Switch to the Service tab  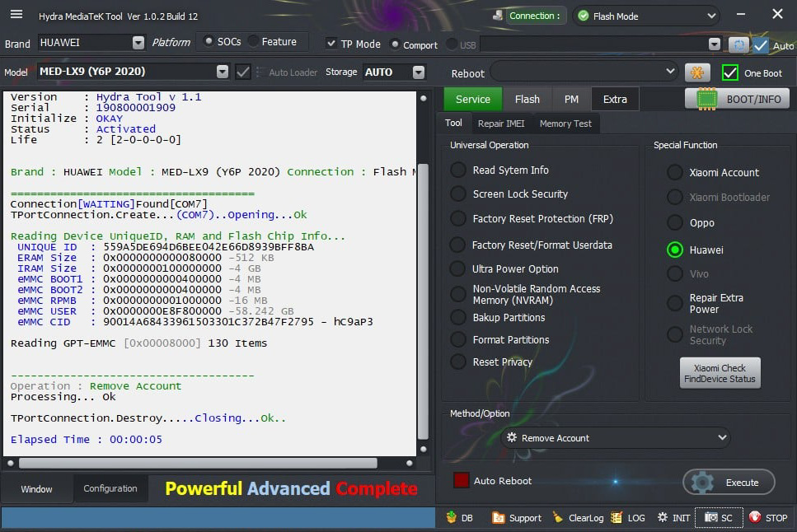[473, 99]
